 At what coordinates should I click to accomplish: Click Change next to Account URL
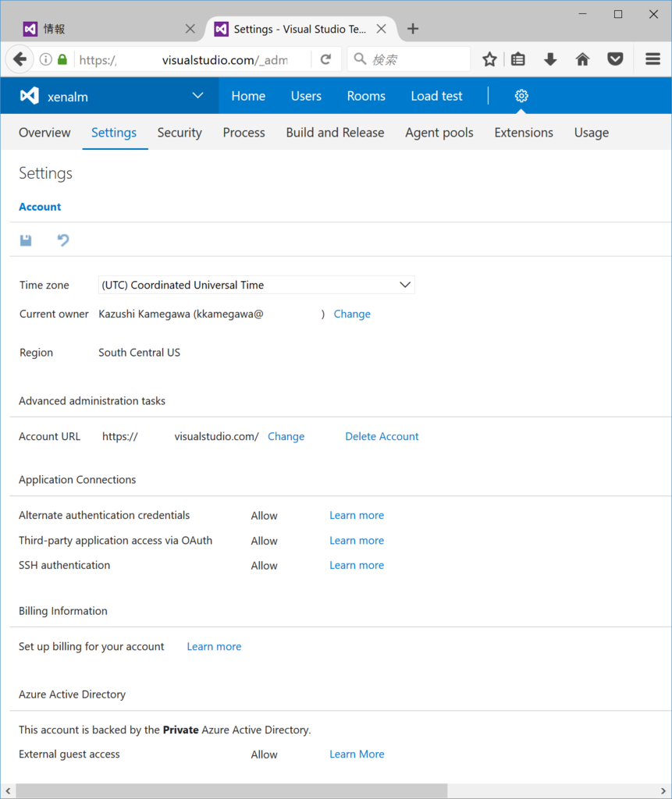(x=286, y=436)
